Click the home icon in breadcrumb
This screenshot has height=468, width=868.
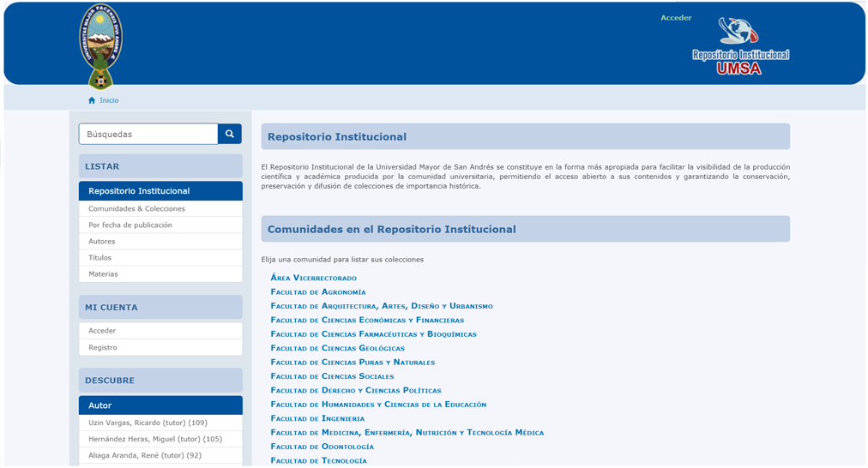point(92,100)
